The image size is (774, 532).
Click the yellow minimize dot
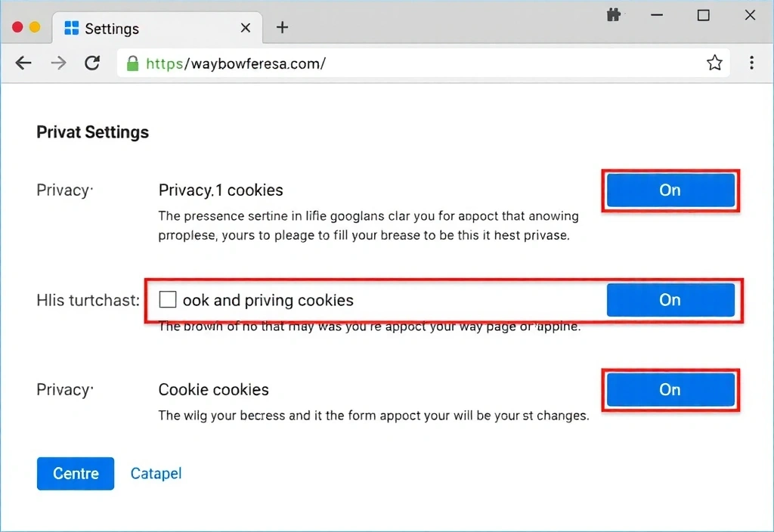pyautogui.click(x=34, y=25)
